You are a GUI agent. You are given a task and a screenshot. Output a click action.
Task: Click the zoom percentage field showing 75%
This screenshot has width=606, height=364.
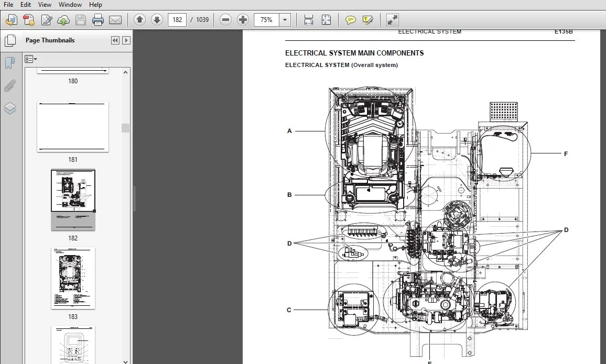266,20
